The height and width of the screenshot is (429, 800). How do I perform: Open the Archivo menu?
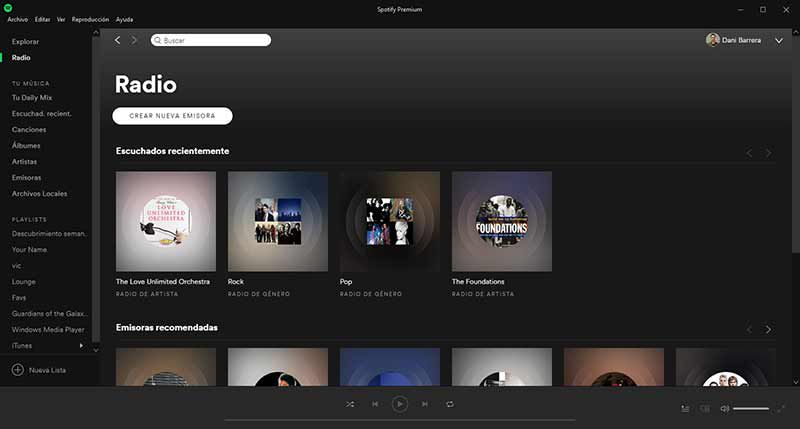point(18,19)
